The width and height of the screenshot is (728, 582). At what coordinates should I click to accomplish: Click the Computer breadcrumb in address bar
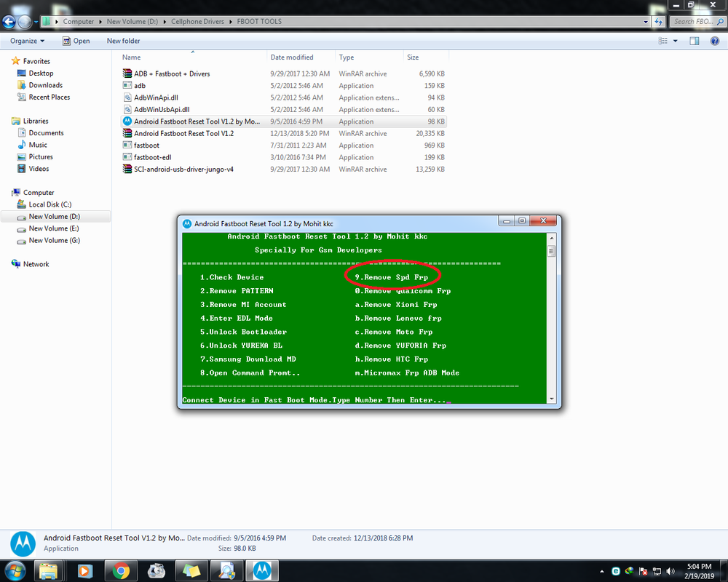(79, 22)
